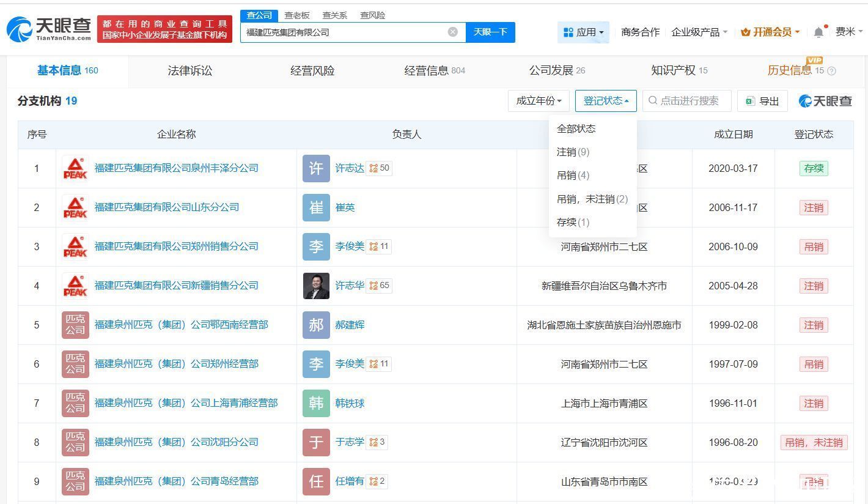Open 于志学's 3 related companies badge

click(x=377, y=442)
